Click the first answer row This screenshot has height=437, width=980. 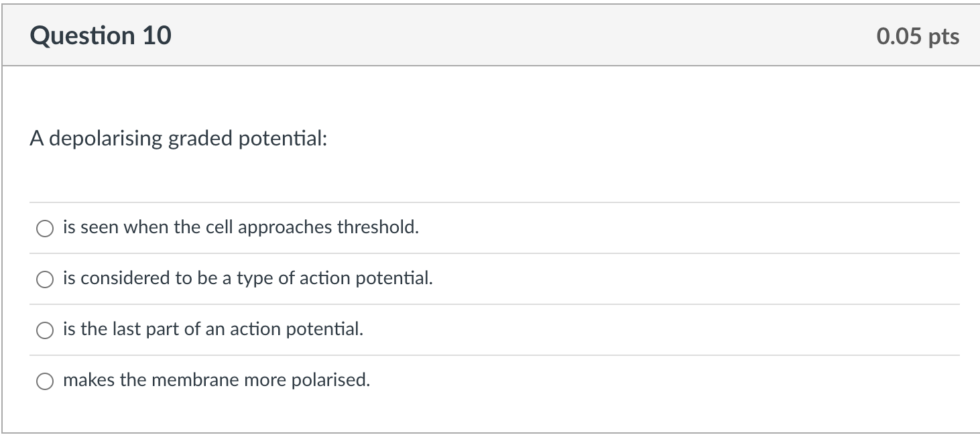[490, 228]
